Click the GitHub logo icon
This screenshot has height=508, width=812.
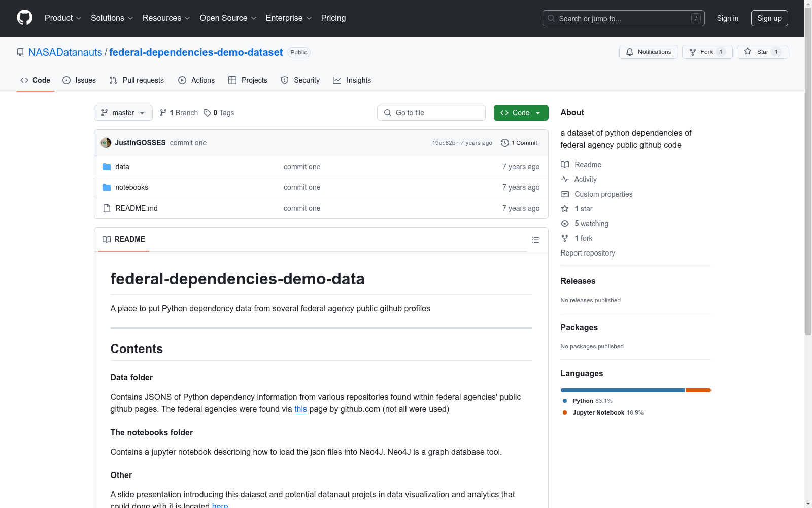click(x=24, y=18)
